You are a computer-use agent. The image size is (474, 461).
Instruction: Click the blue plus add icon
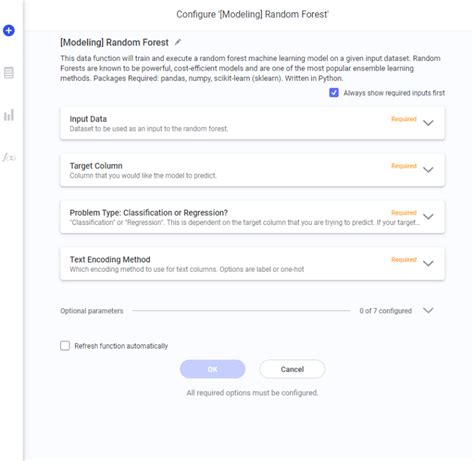coord(9,30)
